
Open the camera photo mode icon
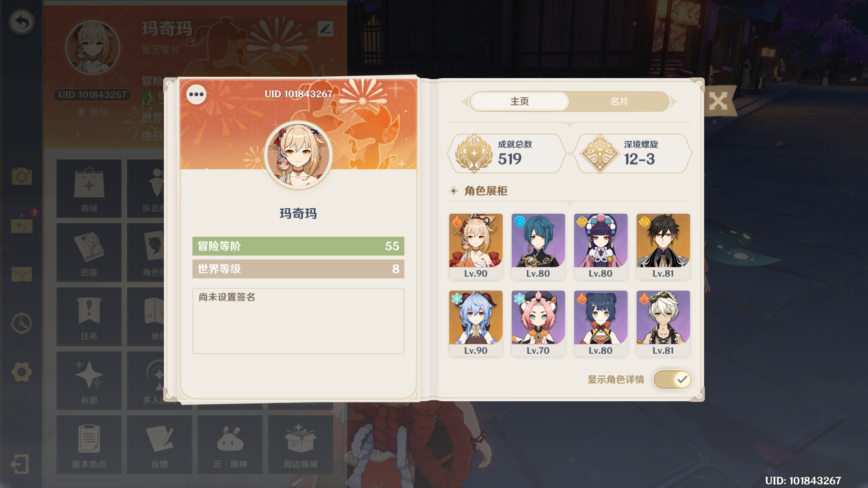click(22, 176)
